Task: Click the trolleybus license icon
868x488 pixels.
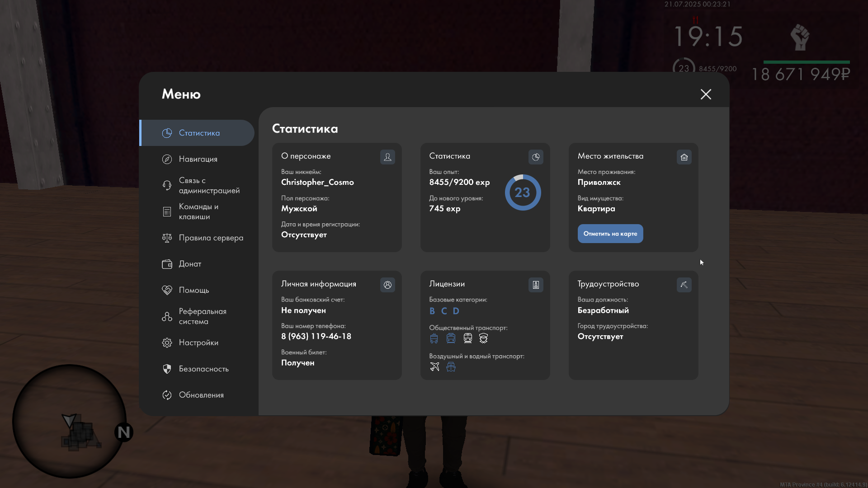Action: click(x=451, y=338)
